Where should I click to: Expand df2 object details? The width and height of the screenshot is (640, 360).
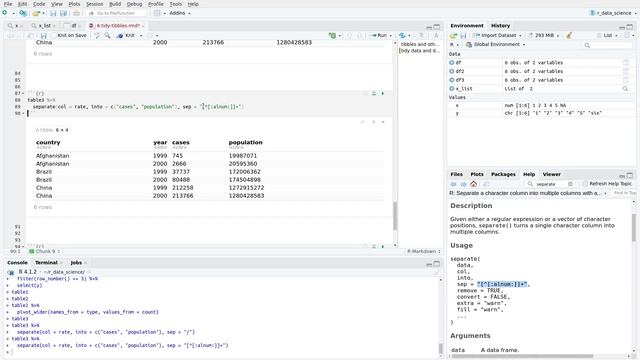coord(452,71)
